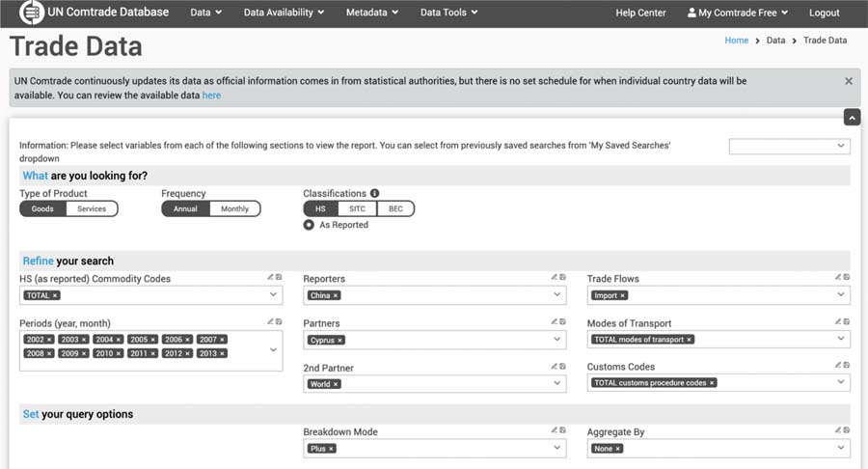This screenshot has height=469, width=868.
Task: Open the Metadata menu
Action: [372, 13]
